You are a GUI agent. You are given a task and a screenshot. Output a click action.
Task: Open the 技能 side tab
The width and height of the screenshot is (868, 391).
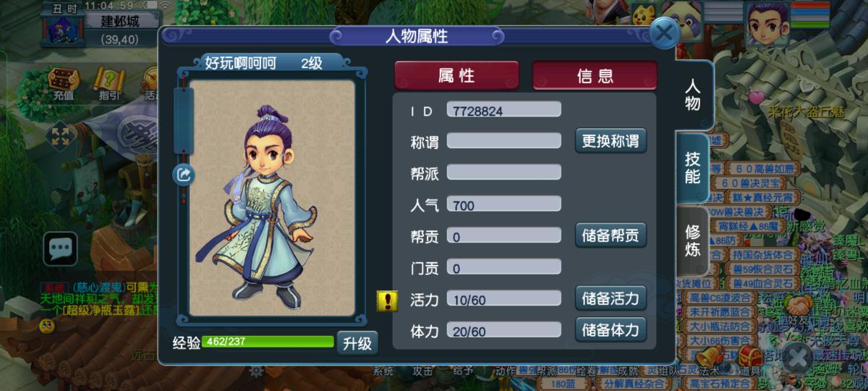[693, 167]
